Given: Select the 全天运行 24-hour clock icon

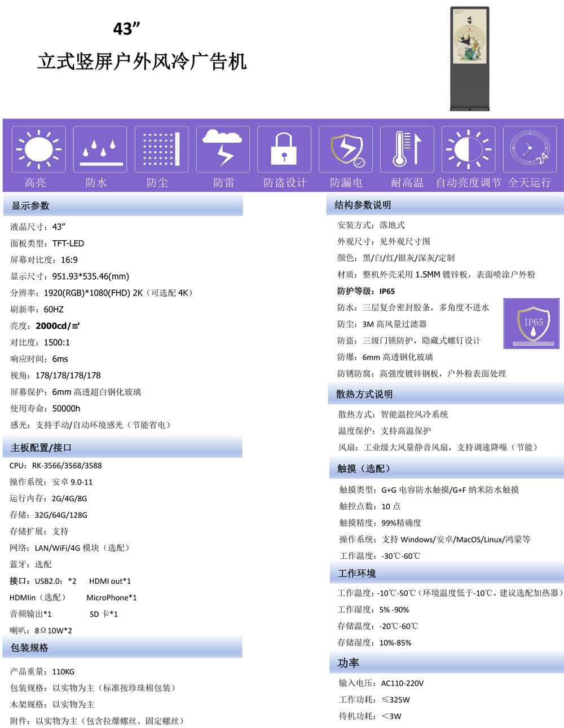Looking at the screenshot, I should click(530, 149).
